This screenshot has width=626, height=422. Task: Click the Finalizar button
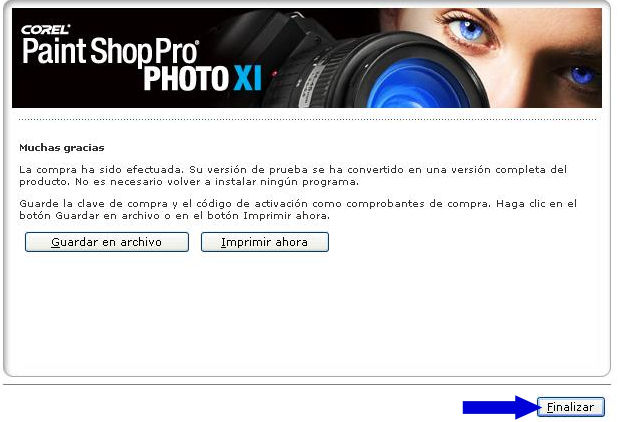[571, 407]
